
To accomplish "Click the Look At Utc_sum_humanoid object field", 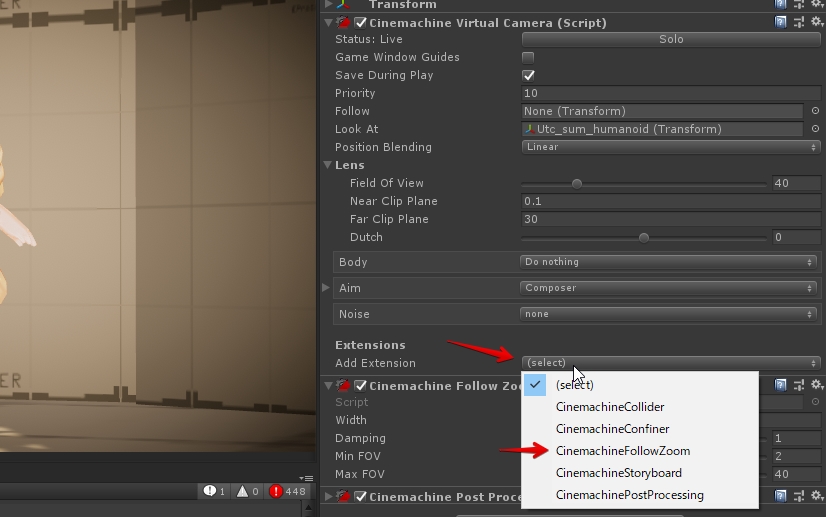I will (662, 129).
